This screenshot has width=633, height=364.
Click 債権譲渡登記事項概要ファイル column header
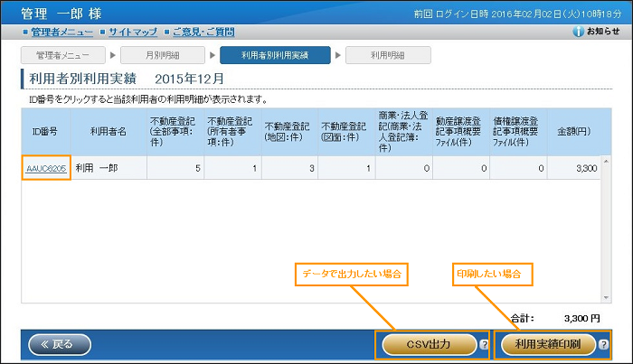point(518,131)
